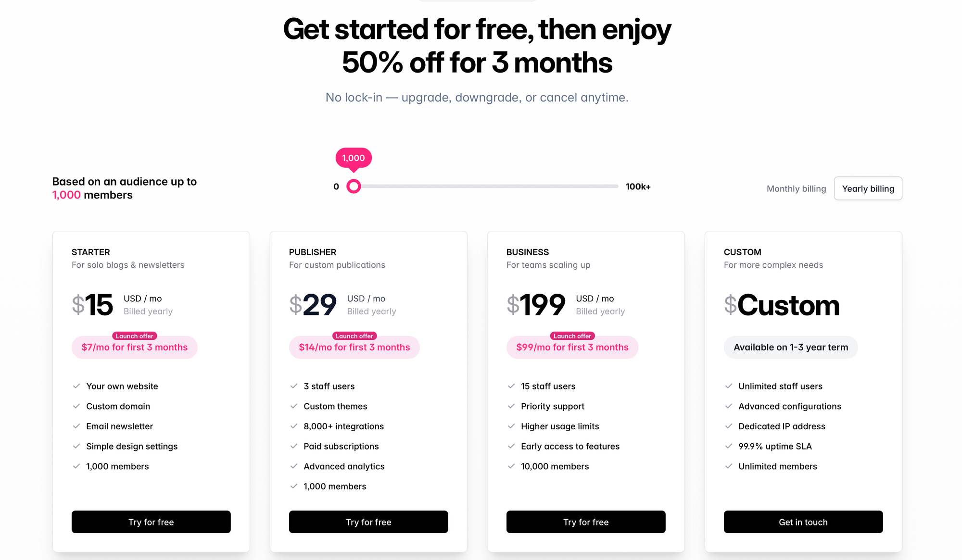The image size is (962, 560).
Task: Click the checkmark beside 99.9% uptime SLA
Action: point(728,446)
